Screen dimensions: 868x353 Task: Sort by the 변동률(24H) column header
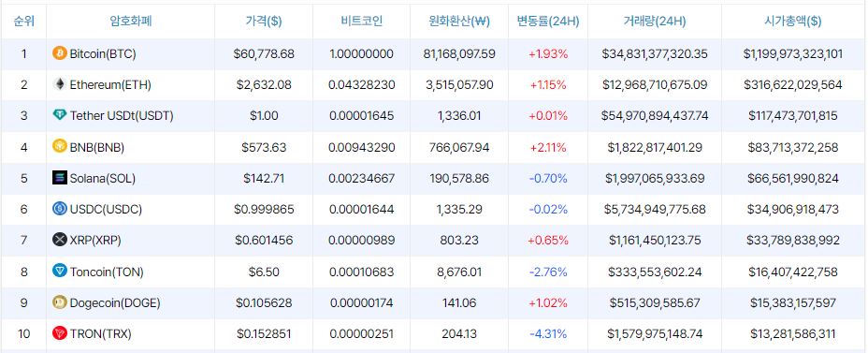coord(548,22)
